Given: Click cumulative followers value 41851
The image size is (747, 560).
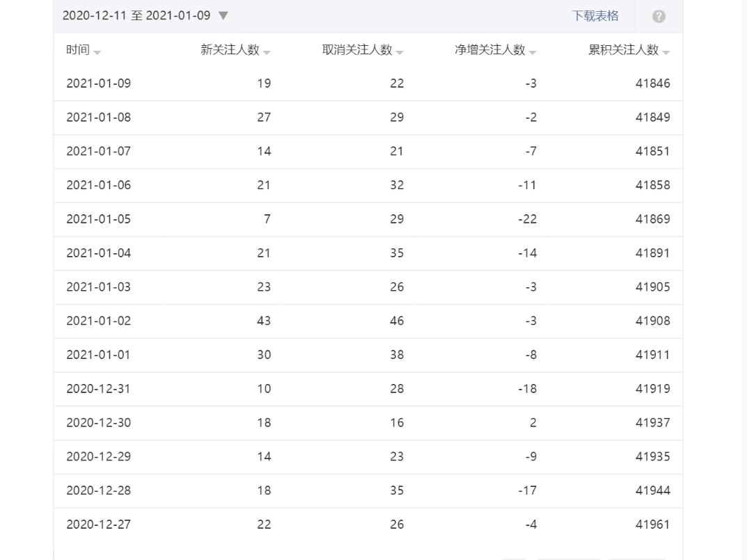Looking at the screenshot, I should click(x=652, y=151).
